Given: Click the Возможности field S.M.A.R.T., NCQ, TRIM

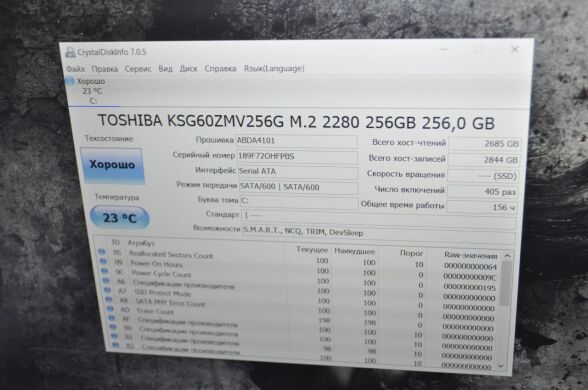Looking at the screenshot, I should (x=379, y=234).
